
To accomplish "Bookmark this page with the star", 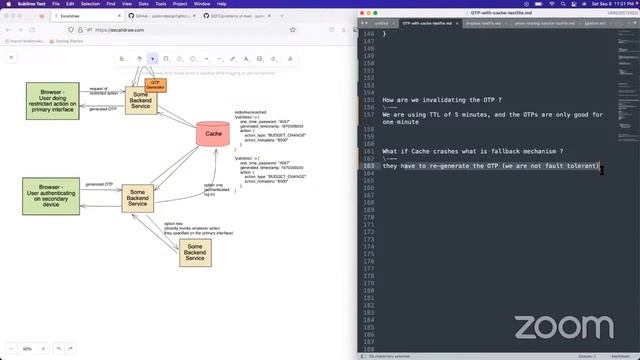I will [x=293, y=30].
